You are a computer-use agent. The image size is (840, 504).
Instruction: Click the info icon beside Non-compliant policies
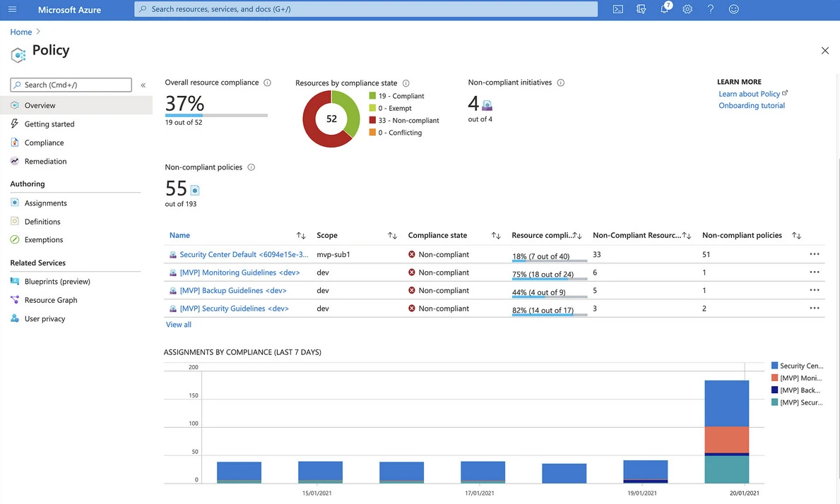(252, 167)
